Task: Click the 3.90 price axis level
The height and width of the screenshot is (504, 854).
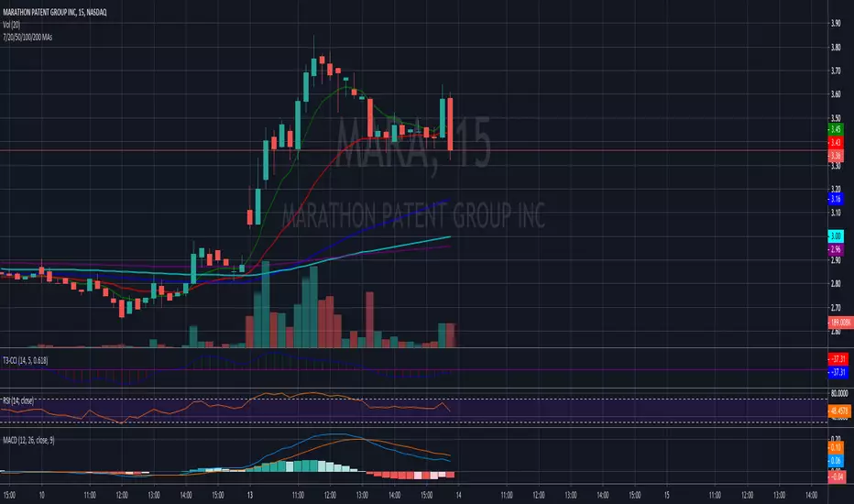Action: [836, 23]
